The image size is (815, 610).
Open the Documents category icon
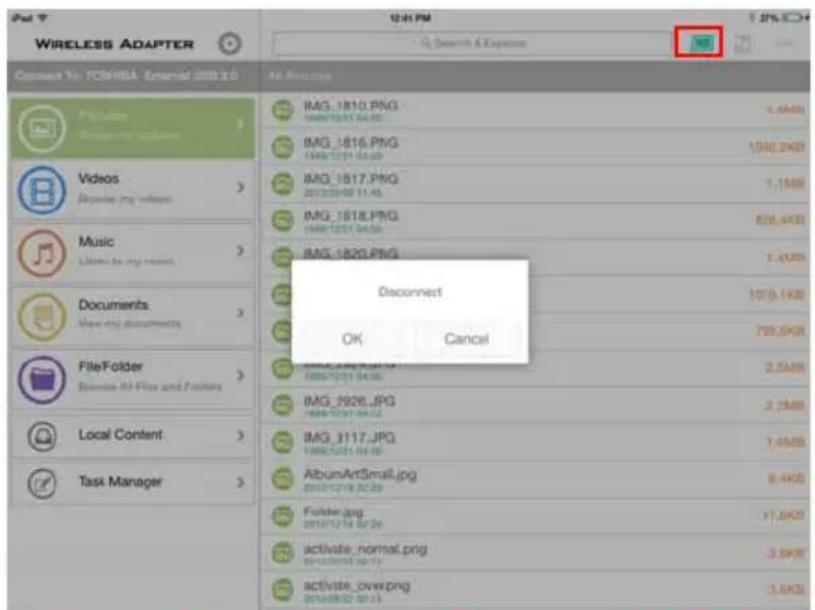pos(42,316)
